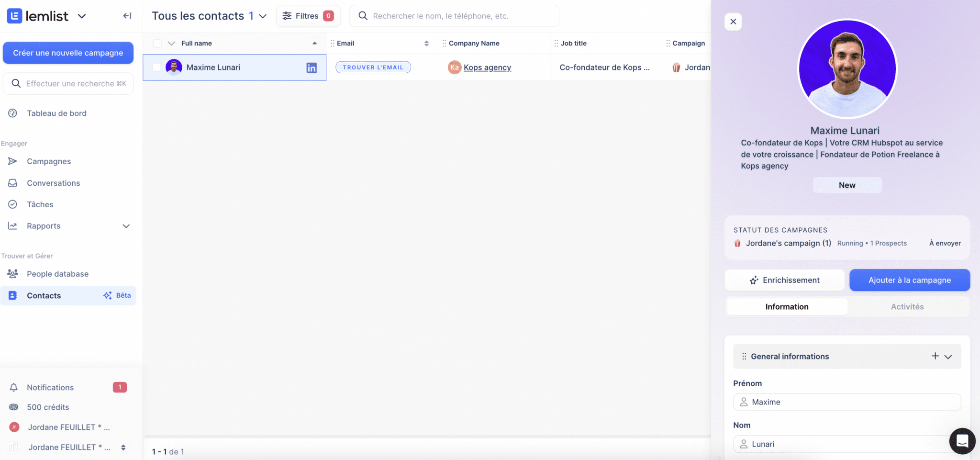Open Tableau de bord menu item
Image resolution: width=980 pixels, height=460 pixels.
click(68, 113)
